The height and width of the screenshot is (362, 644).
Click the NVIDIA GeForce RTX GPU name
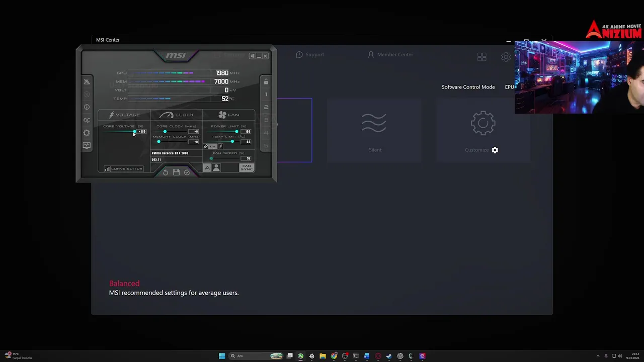(170, 153)
